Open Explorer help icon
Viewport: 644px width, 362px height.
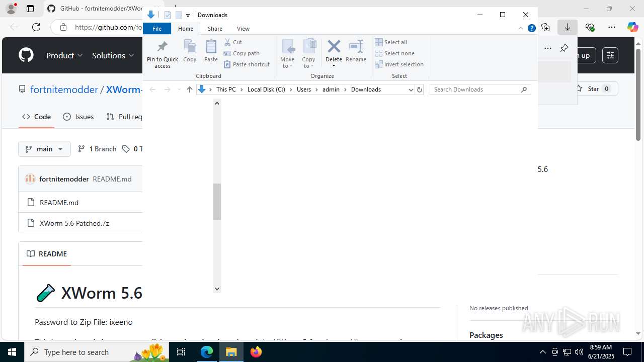click(531, 29)
